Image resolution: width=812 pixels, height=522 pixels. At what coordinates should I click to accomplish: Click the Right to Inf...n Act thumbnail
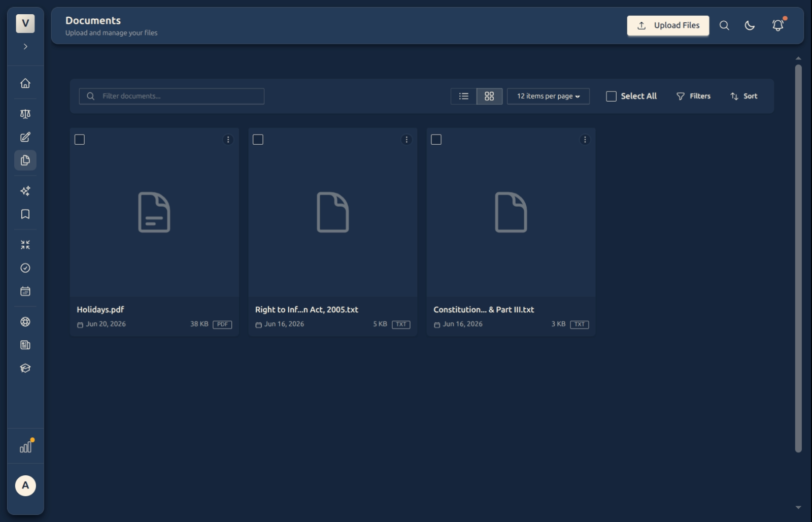[x=332, y=212]
